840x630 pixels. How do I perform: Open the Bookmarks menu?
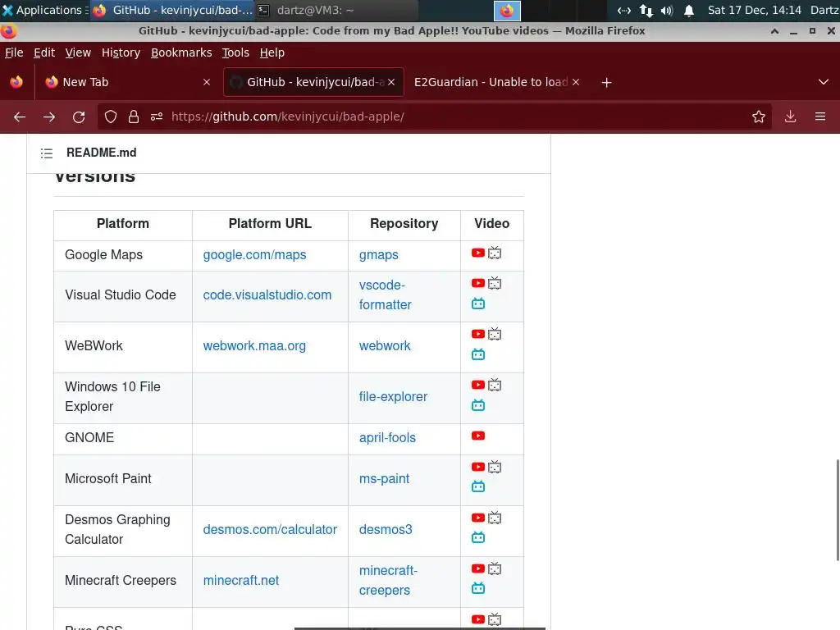[181, 52]
